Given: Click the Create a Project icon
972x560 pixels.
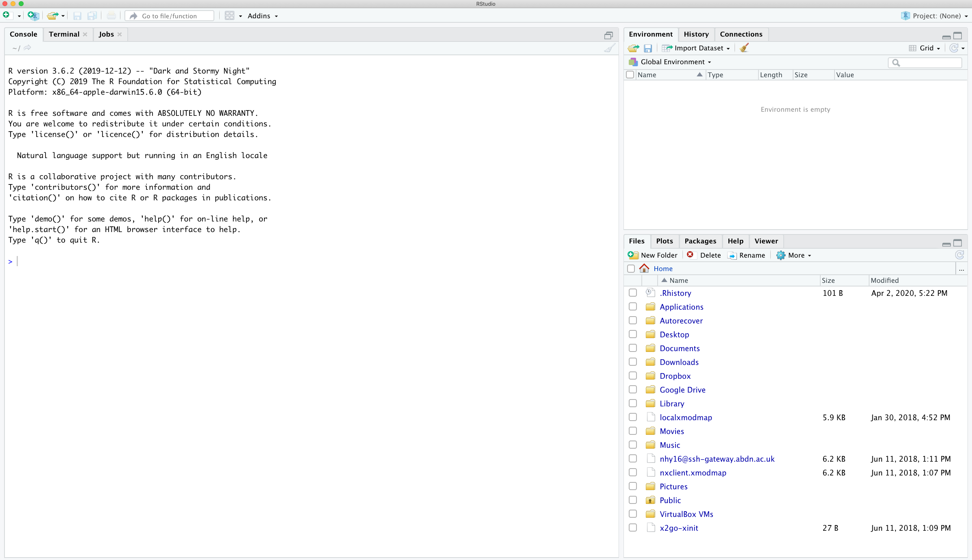Looking at the screenshot, I should (x=33, y=16).
